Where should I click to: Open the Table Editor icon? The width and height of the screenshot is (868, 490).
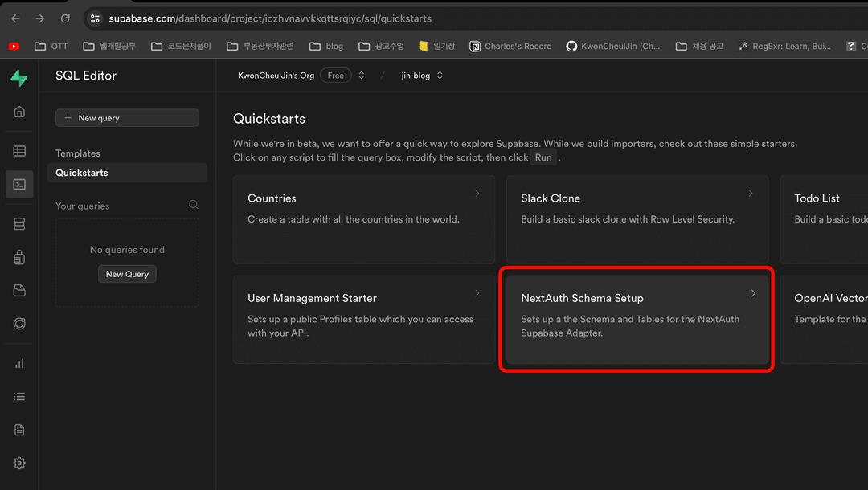pyautogui.click(x=19, y=151)
